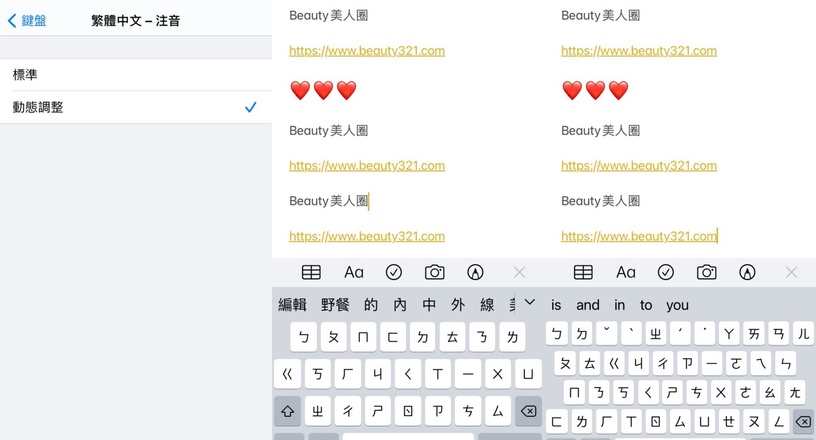Tap the shift key on middle keyboard
The height and width of the screenshot is (440, 816).
[288, 411]
